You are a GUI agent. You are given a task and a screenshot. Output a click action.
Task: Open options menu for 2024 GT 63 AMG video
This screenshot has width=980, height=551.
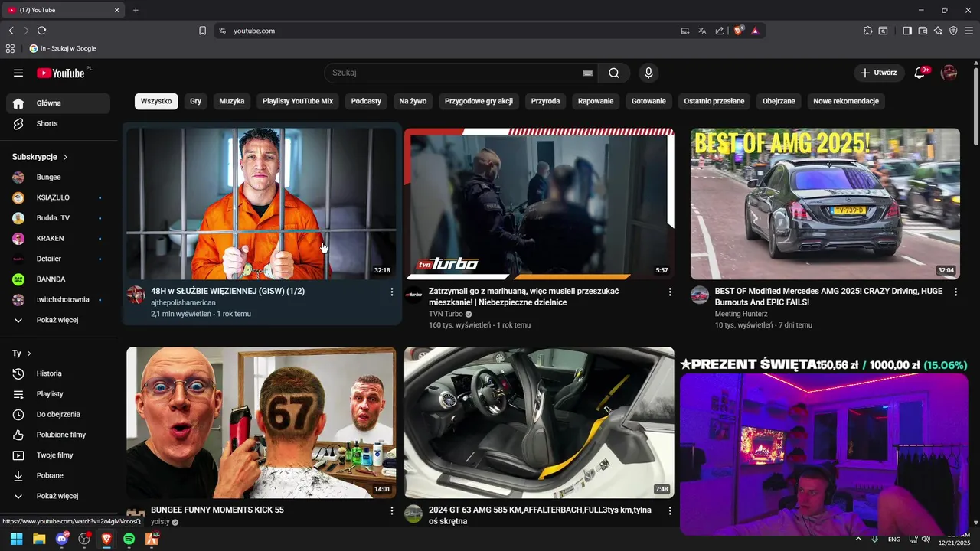pos(670,510)
